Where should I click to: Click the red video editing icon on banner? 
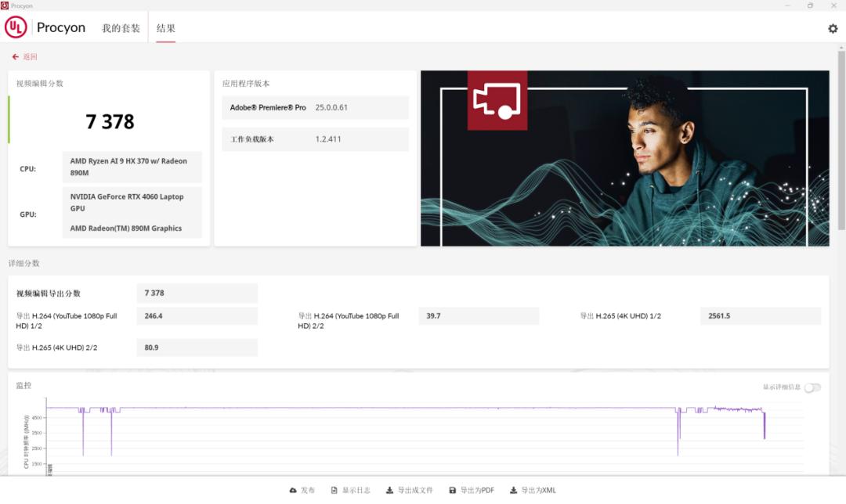(x=497, y=100)
